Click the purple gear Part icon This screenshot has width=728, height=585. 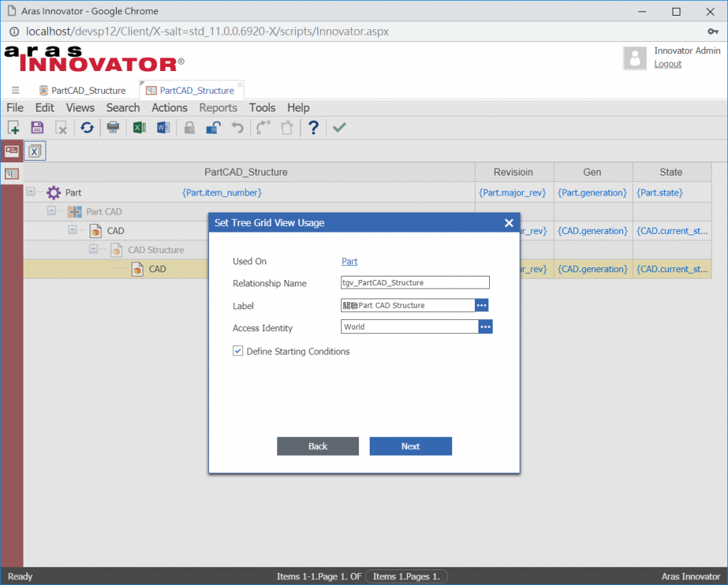click(x=54, y=192)
